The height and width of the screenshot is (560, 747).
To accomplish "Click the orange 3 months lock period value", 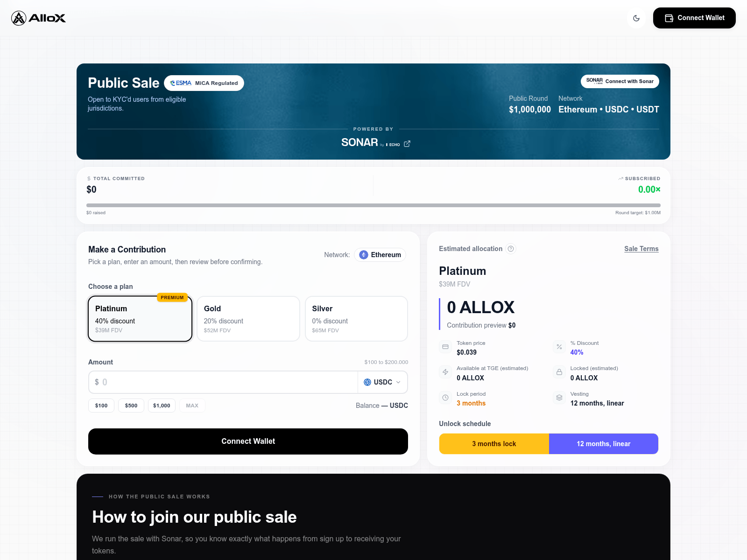I will tap(471, 403).
